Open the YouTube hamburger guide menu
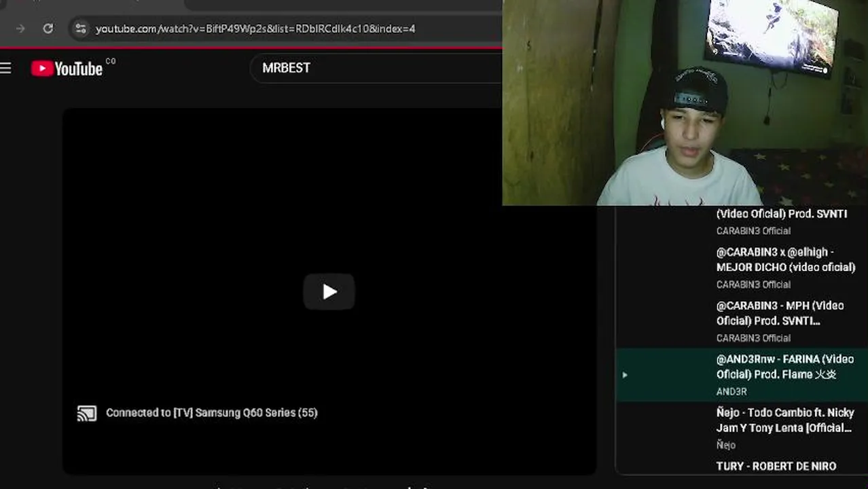The width and height of the screenshot is (868, 489). (6, 68)
